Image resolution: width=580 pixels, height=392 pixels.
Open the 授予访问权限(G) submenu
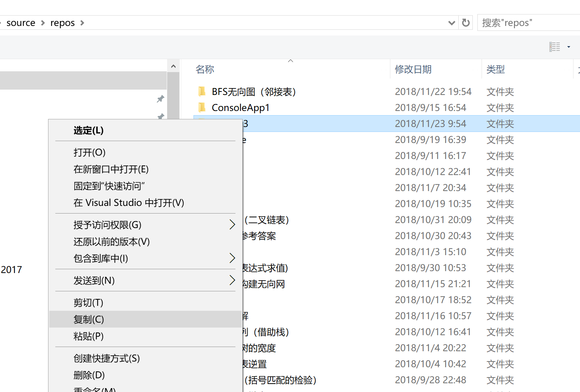point(145,225)
